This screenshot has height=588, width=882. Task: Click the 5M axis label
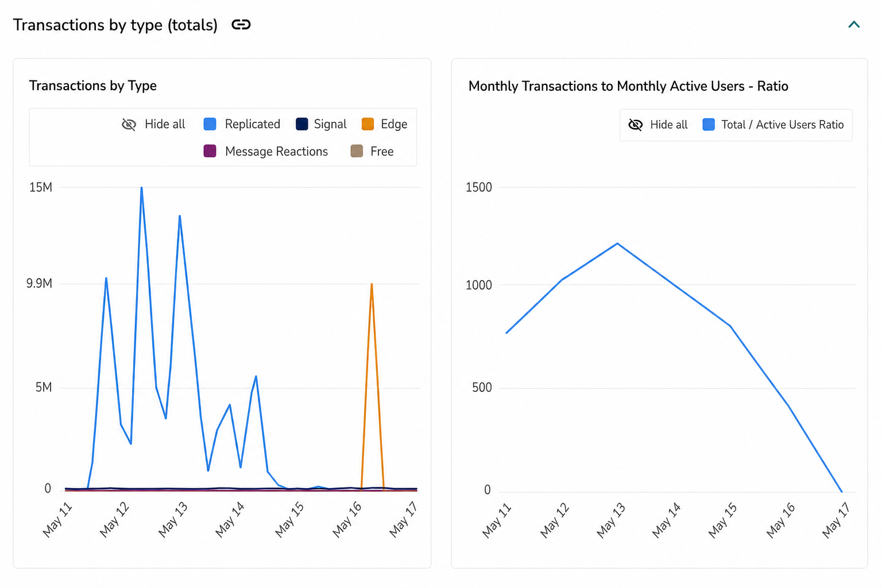pyautogui.click(x=44, y=387)
